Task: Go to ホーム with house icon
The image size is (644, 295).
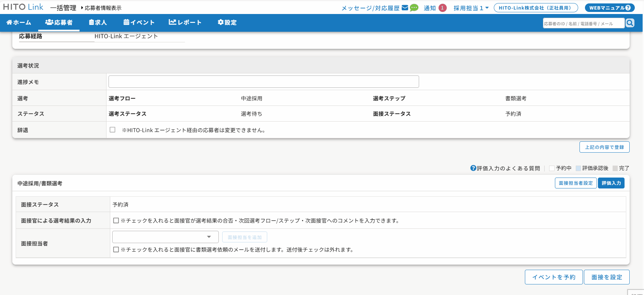Action: pos(19,23)
